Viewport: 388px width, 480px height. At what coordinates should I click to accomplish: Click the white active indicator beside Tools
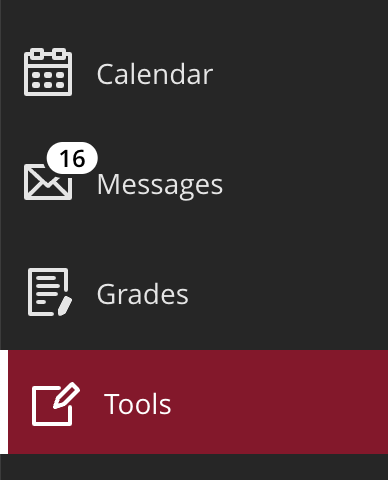tap(4, 402)
